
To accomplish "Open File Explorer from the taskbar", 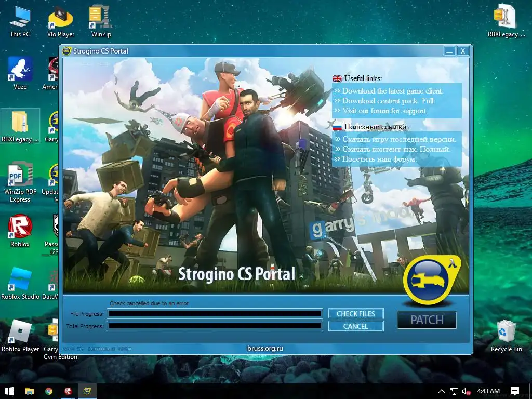I will 30,391.
